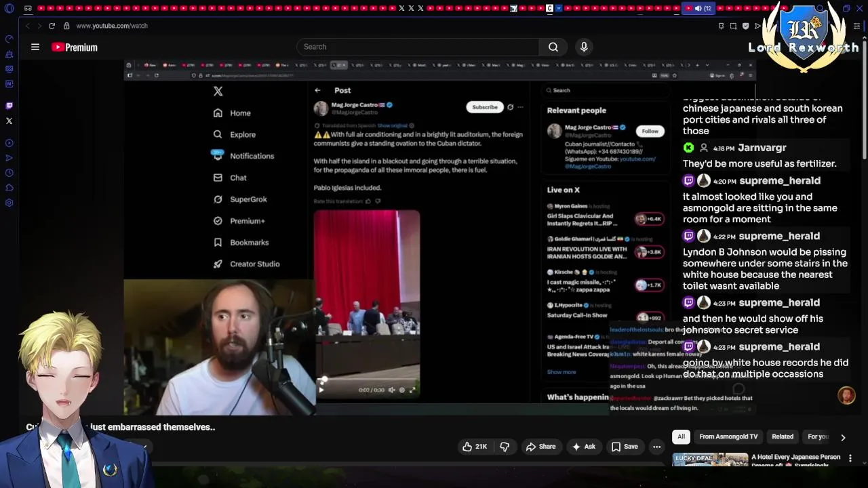Open options menu for Japanese hotel video
This screenshot has width=868, height=488.
pyautogui.click(x=850, y=458)
